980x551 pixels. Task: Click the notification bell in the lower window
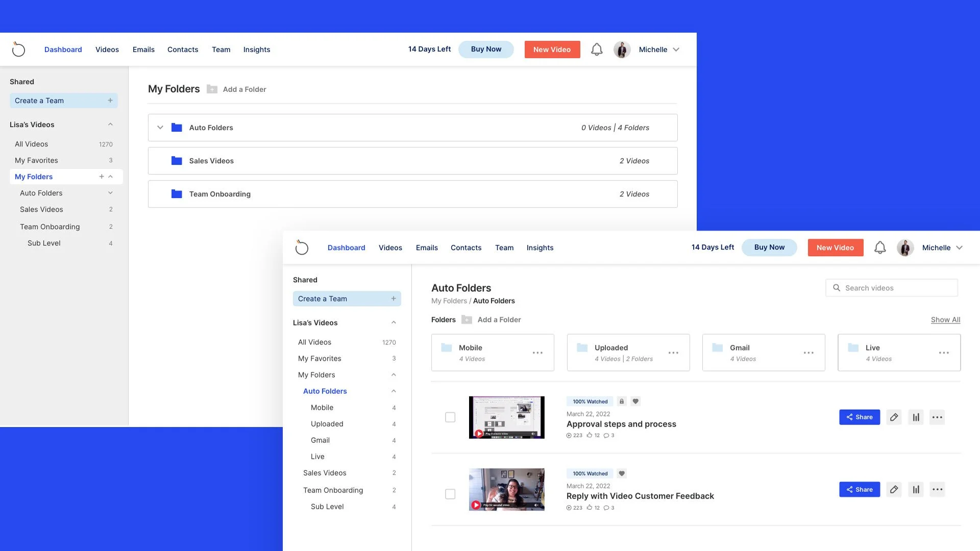pos(880,248)
